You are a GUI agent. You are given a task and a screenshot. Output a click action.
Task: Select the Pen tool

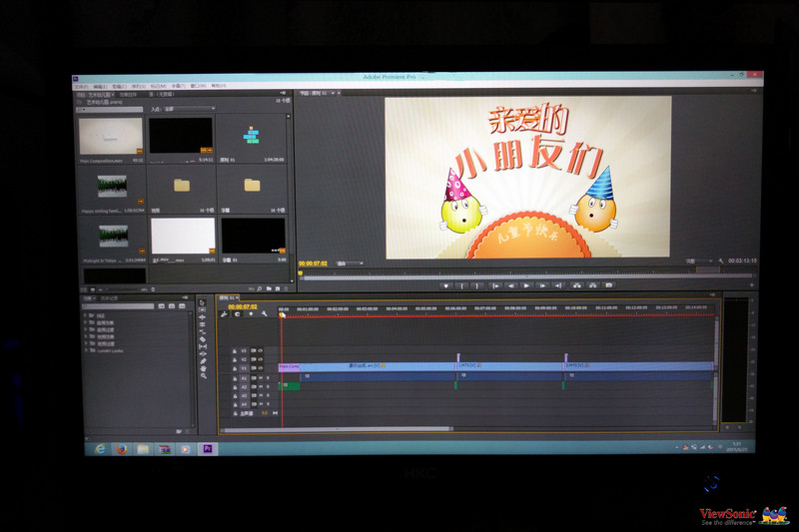coord(204,361)
